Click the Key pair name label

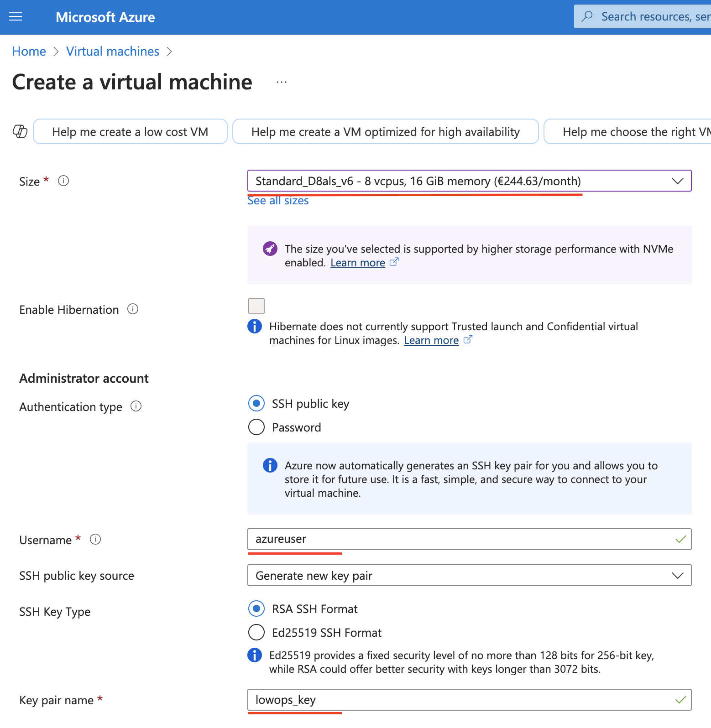(56, 700)
